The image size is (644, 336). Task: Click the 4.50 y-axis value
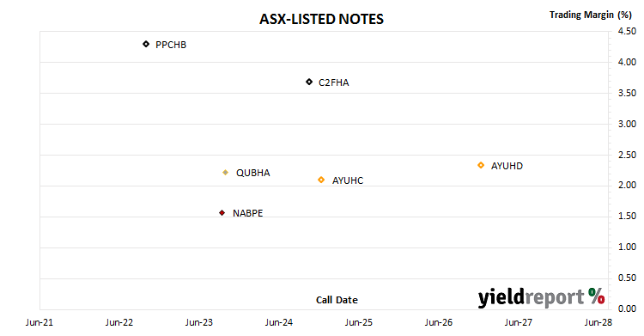pos(627,31)
